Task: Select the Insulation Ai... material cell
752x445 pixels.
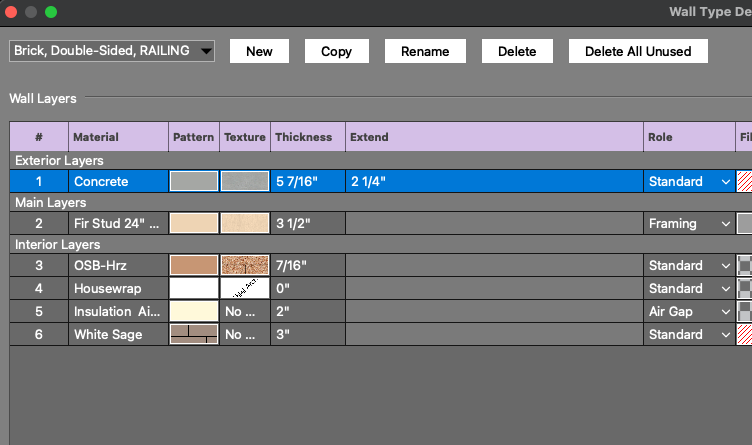Action: tap(118, 311)
